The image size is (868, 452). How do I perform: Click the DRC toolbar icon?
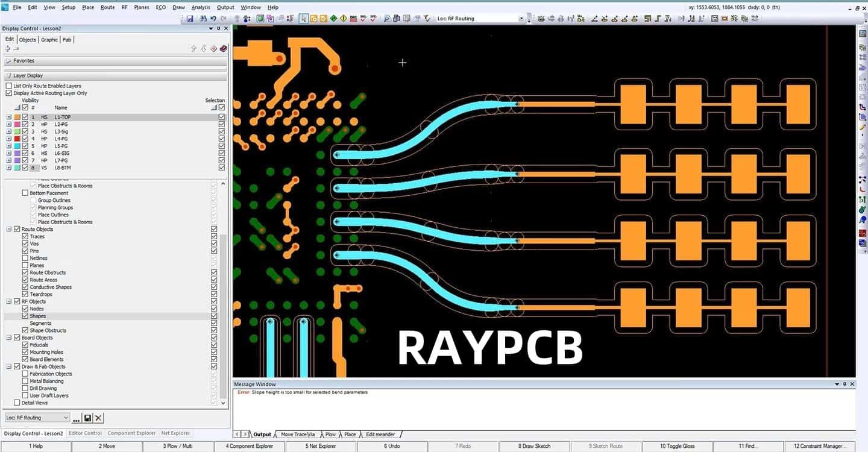coord(353,19)
